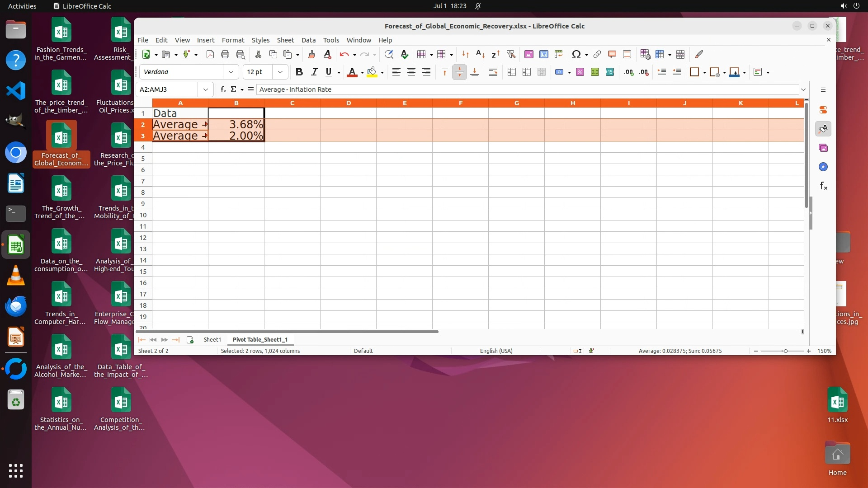Screen dimensions: 868x488
Task: Click the Clone Formatting paintbrush icon
Action: [311, 55]
